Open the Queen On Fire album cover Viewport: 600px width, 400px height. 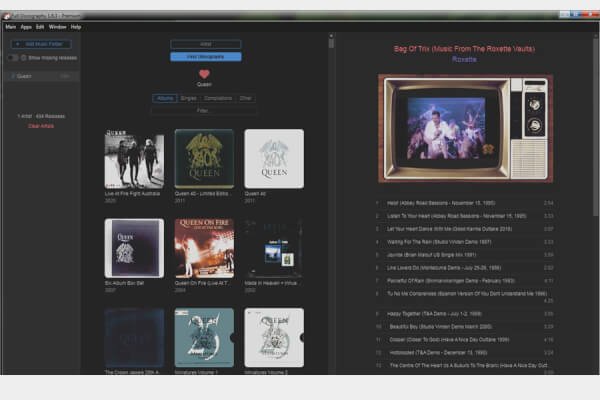pos(204,248)
